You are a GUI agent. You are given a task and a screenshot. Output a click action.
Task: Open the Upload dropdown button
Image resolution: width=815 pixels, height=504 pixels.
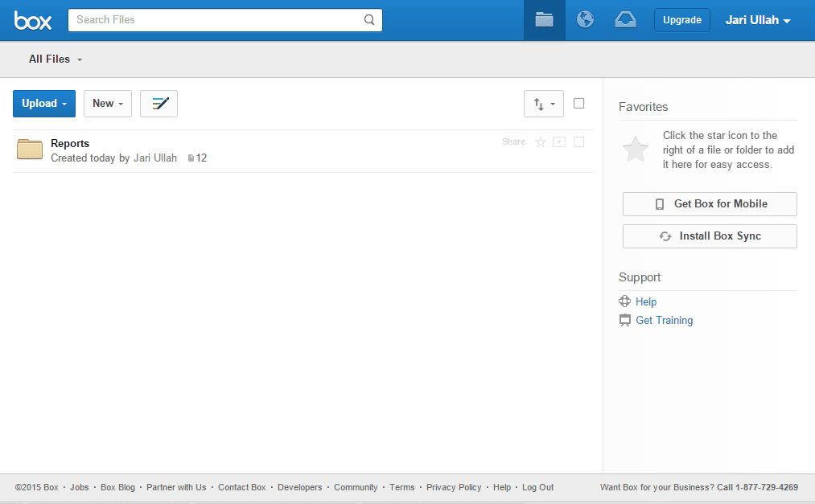[x=44, y=103]
